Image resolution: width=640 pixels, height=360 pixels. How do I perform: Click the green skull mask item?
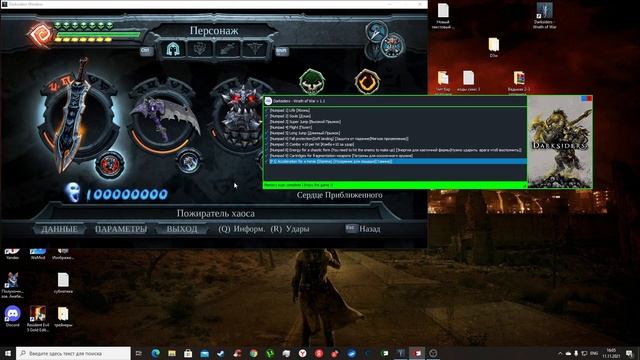pyautogui.click(x=312, y=82)
